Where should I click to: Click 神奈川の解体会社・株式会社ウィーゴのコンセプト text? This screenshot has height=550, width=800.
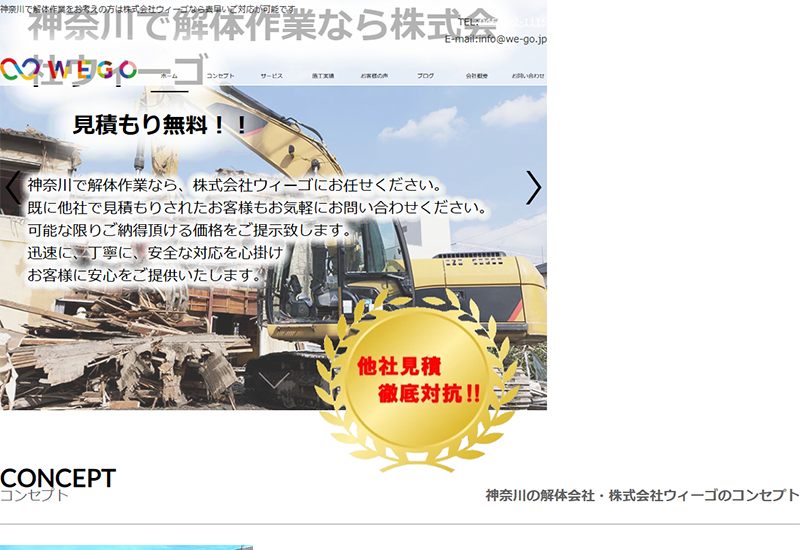(x=642, y=495)
